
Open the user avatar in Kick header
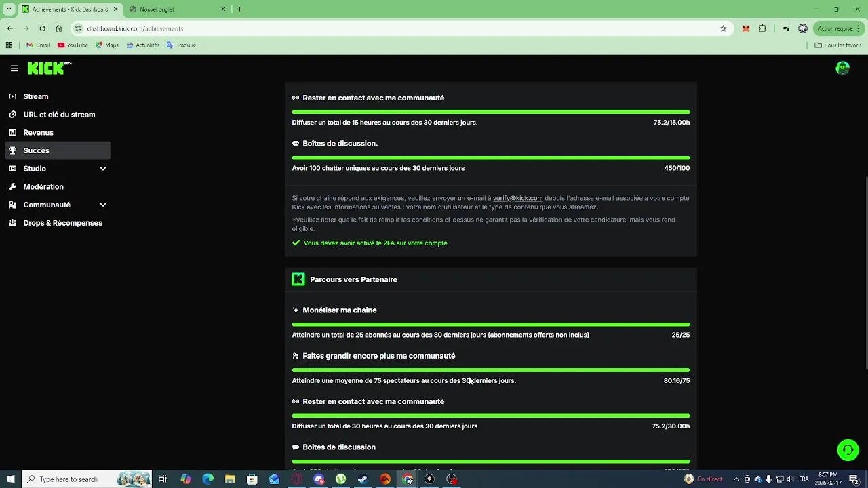843,68
